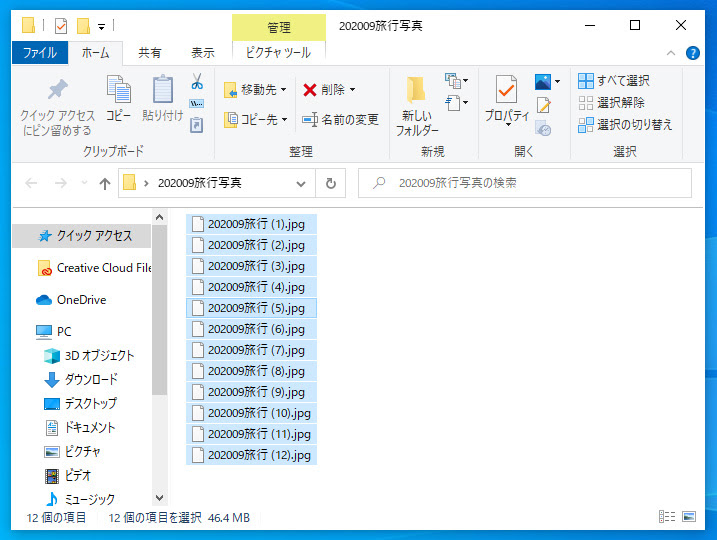
Task: Select Quick Access (クイック アクセス) in sidebar
Action: pos(81,236)
